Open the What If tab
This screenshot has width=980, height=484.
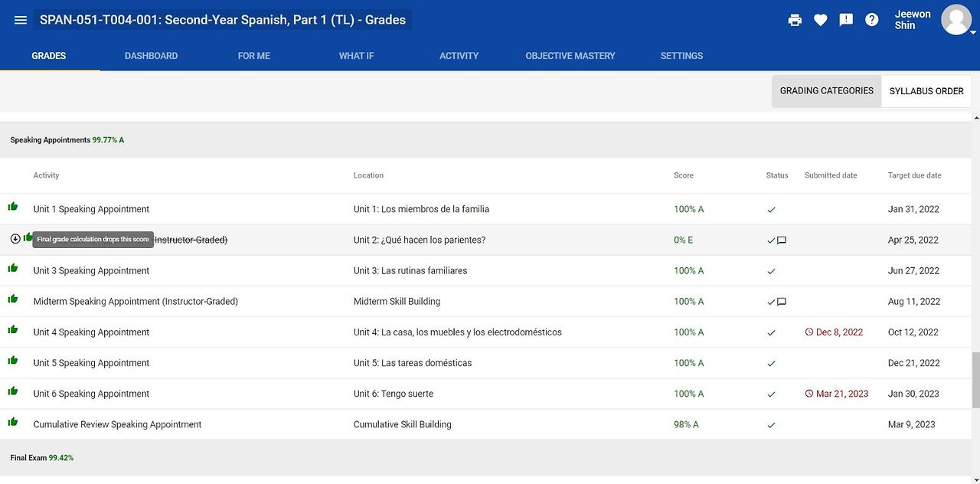tap(356, 56)
